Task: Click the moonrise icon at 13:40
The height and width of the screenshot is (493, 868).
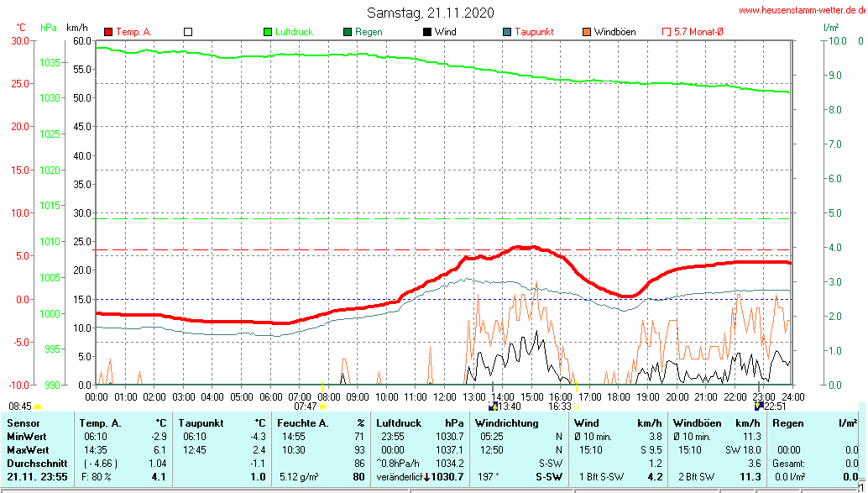Action: [493, 406]
